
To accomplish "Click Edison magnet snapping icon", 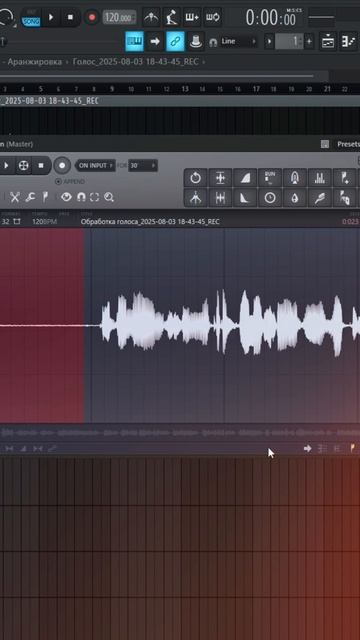I will pos(81,198).
